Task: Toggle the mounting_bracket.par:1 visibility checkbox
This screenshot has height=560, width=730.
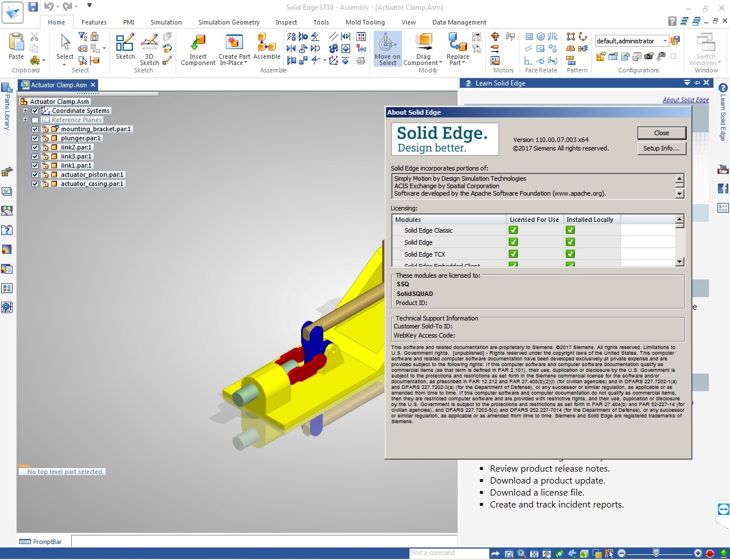Action: click(35, 129)
